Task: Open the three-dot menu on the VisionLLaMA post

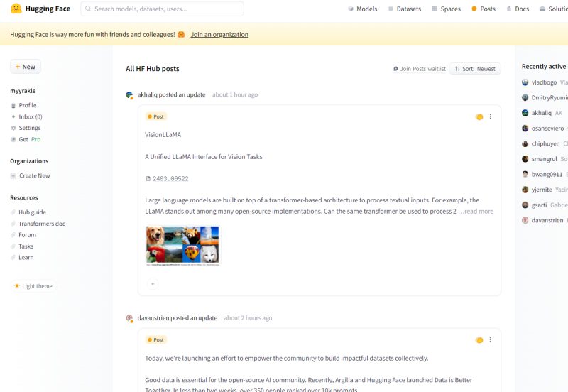Action: 491,116
